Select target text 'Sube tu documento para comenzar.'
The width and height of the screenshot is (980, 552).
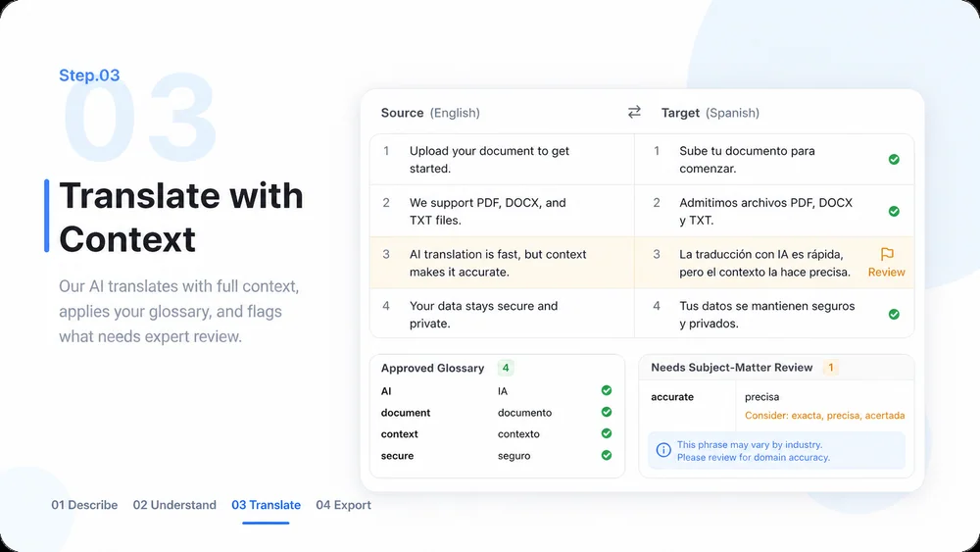[747, 160]
